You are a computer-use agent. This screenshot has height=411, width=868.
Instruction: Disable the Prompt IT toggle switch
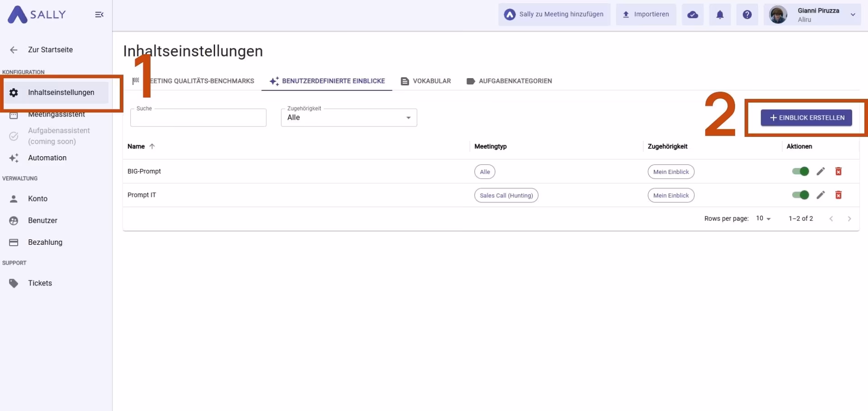pyautogui.click(x=800, y=195)
